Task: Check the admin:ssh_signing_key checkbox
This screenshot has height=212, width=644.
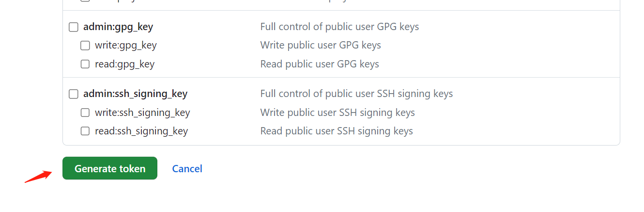Action: [74, 94]
